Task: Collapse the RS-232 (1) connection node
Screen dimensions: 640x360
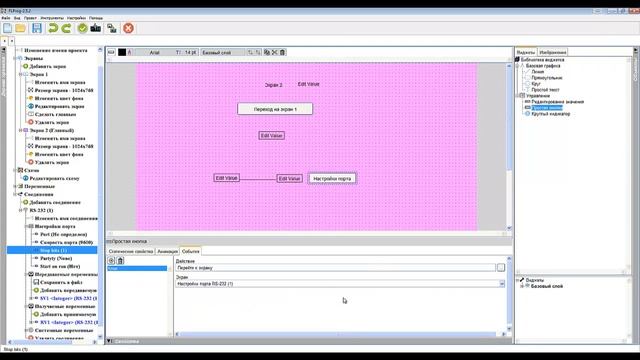Action: [x=20, y=210]
